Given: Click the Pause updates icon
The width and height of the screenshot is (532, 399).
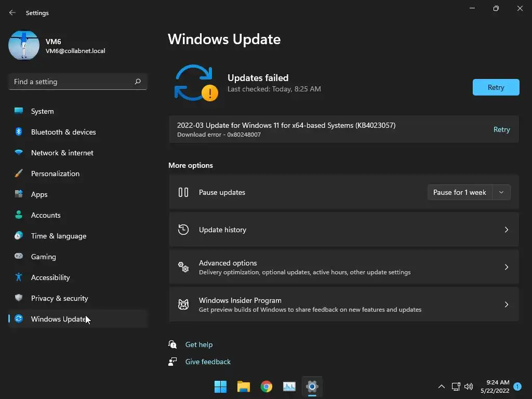Looking at the screenshot, I should (x=183, y=192).
